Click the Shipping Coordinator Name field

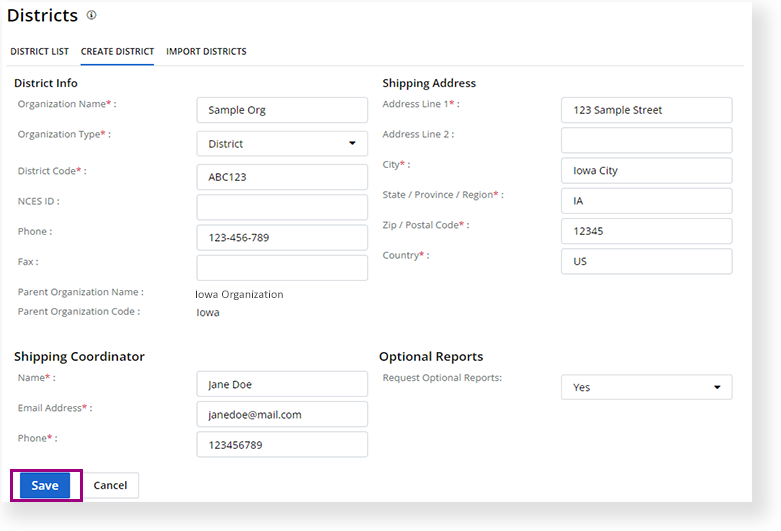click(282, 384)
